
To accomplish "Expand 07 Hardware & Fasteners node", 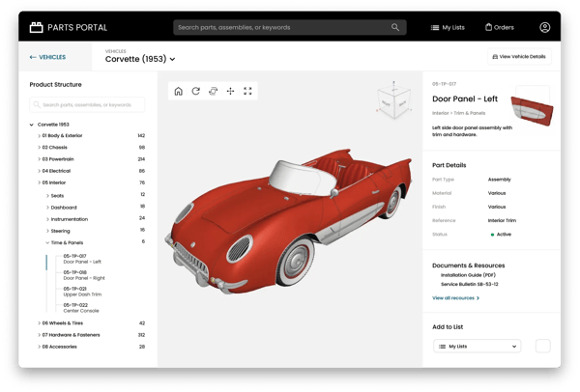I will click(x=39, y=335).
